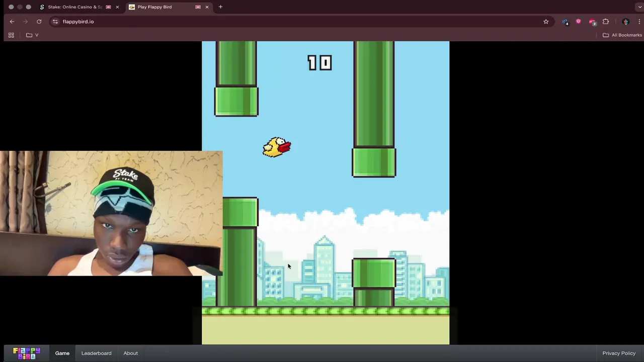This screenshot has width=644, height=362.
Task: Open the pink shield U extension
Action: (578, 22)
